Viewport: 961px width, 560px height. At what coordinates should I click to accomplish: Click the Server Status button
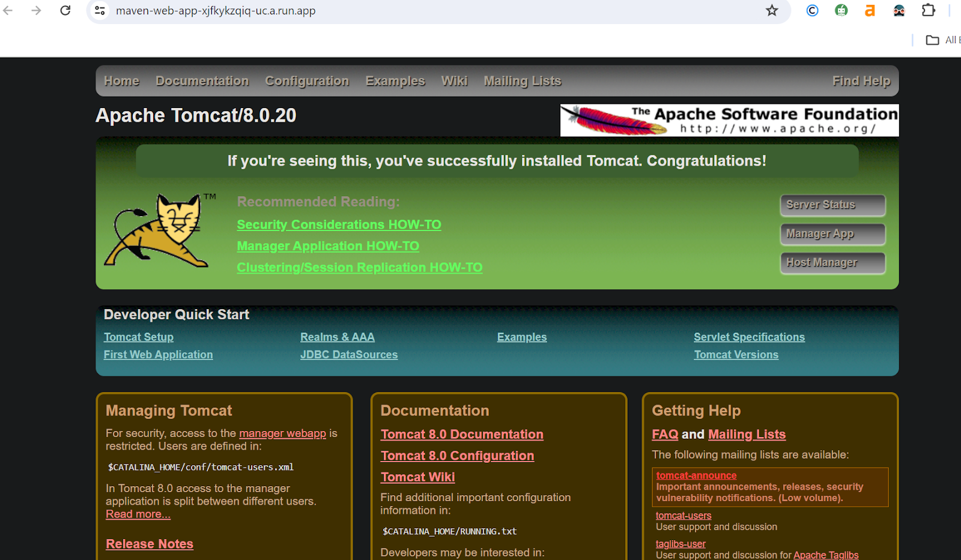832,205
